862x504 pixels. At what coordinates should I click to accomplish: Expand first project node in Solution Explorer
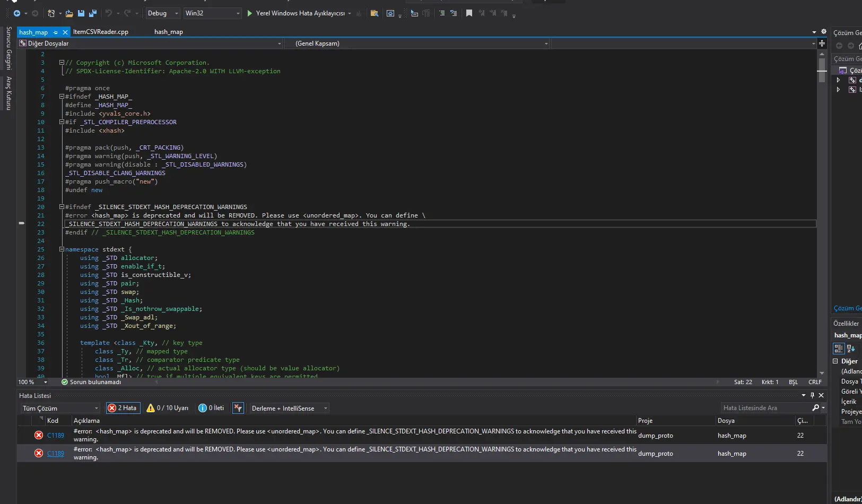(x=838, y=80)
